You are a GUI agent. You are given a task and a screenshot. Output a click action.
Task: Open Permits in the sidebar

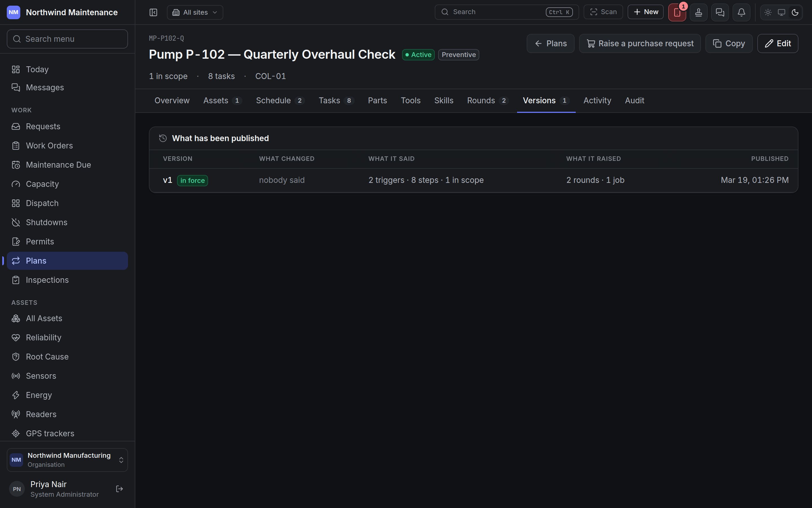67,242
